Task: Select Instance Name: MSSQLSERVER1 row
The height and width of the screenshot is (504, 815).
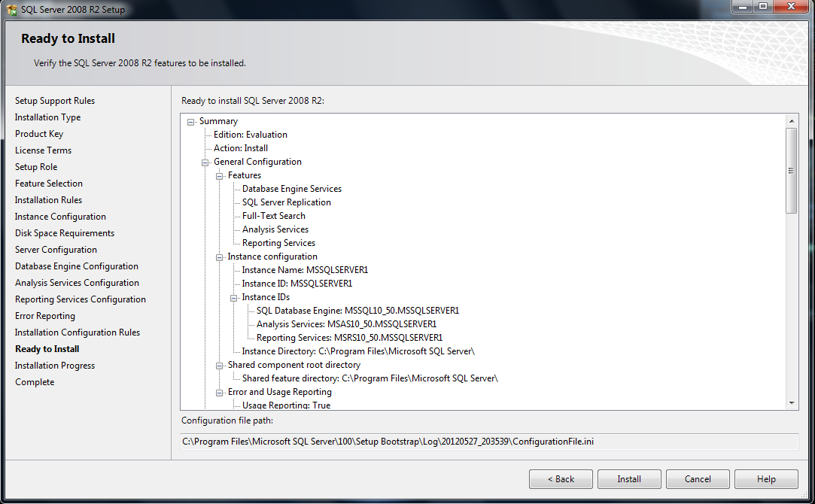Action: (x=305, y=270)
